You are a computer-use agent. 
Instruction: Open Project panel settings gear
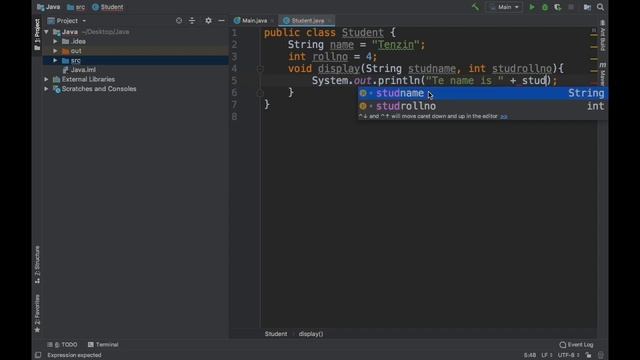(x=208, y=20)
